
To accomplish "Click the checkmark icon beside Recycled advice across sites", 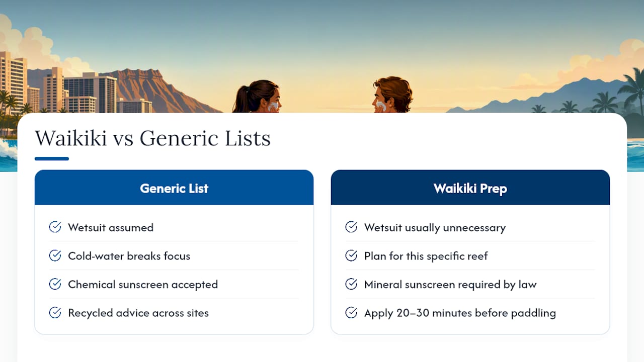I will (55, 313).
